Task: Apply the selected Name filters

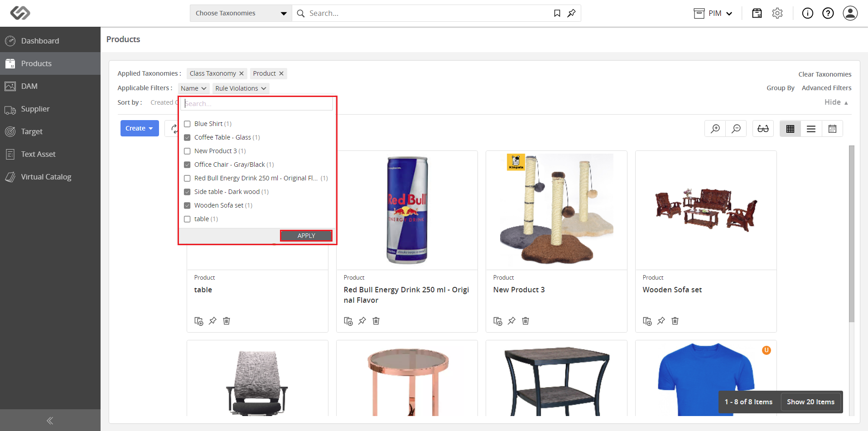Action: click(306, 236)
